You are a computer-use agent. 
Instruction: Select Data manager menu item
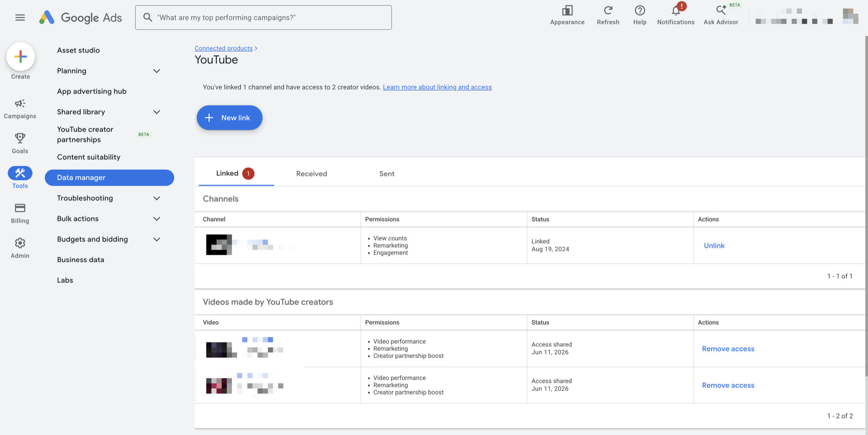pyautogui.click(x=109, y=178)
